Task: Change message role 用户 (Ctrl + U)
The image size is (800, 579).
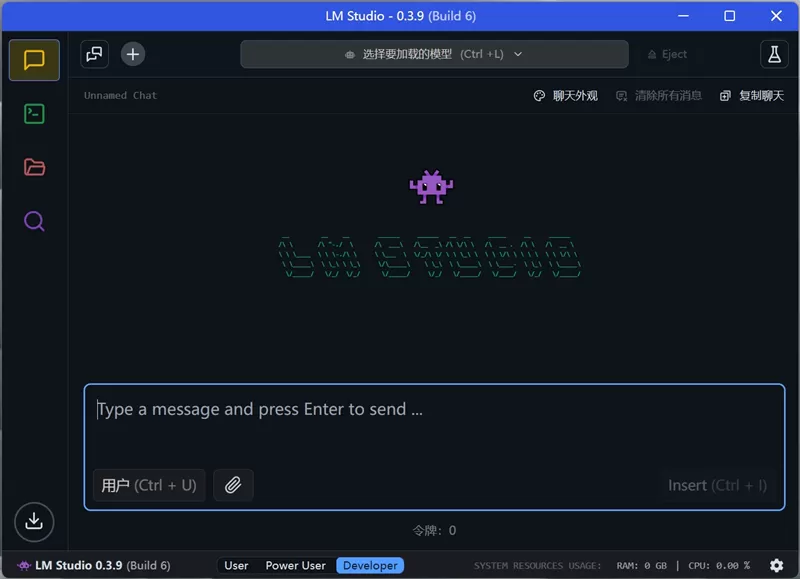Action: tap(149, 485)
